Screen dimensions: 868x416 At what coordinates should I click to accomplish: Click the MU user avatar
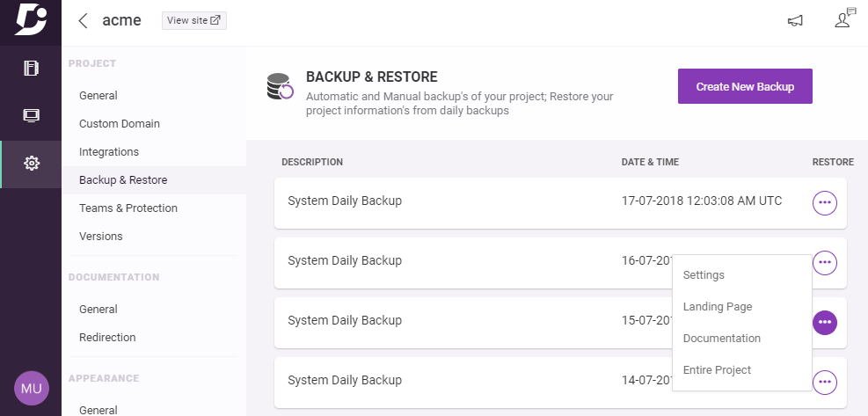tap(31, 388)
